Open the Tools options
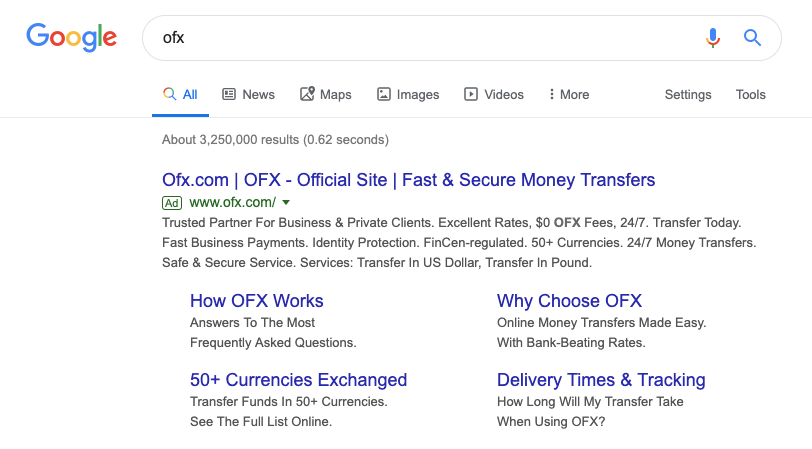The height and width of the screenshot is (449, 812). tap(750, 94)
